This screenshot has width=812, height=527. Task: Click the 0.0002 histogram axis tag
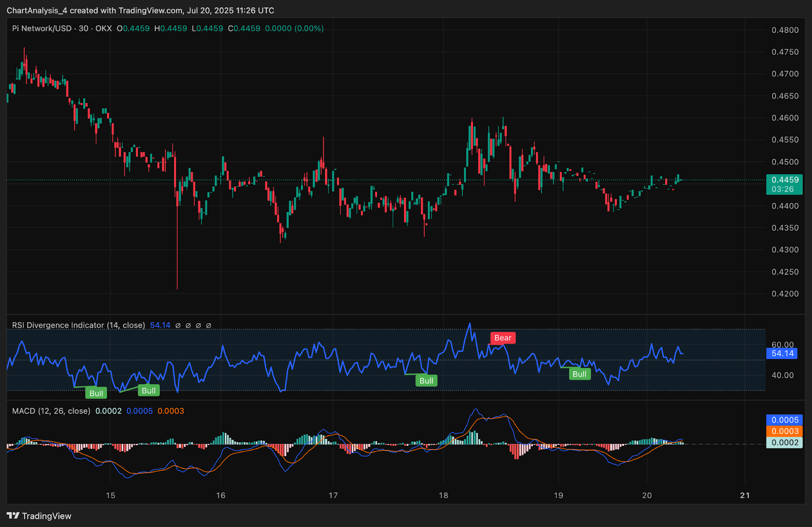(x=785, y=442)
